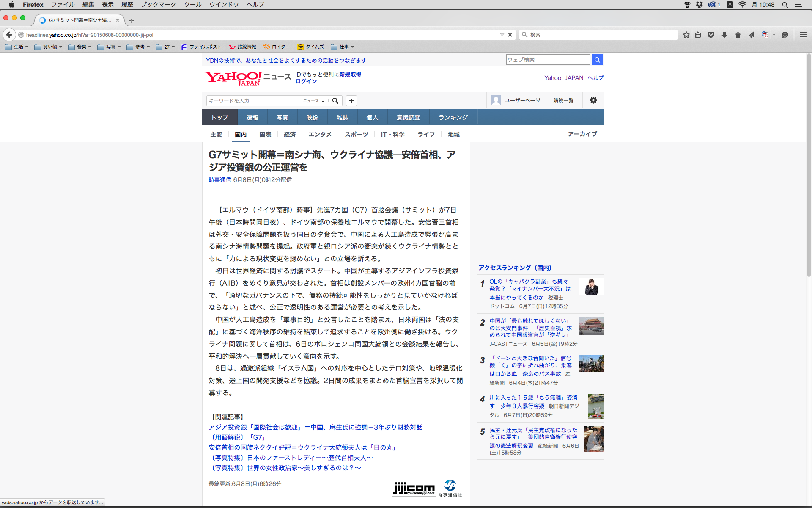The height and width of the screenshot is (508, 812).
Task: Open the Tiananmen thumbnail in ranking item 2
Action: (591, 326)
